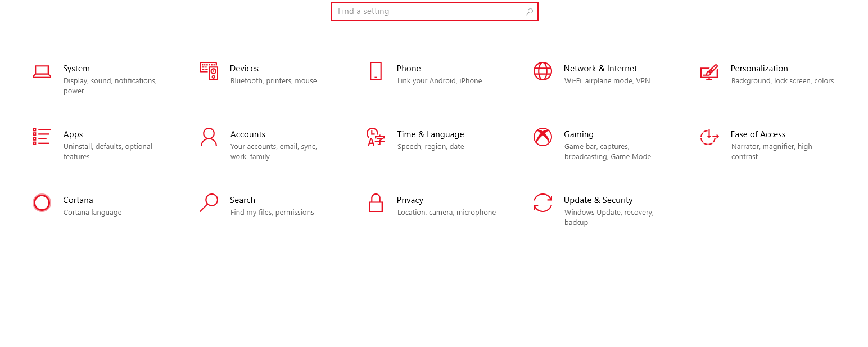Open the Update & Security icon

click(542, 203)
